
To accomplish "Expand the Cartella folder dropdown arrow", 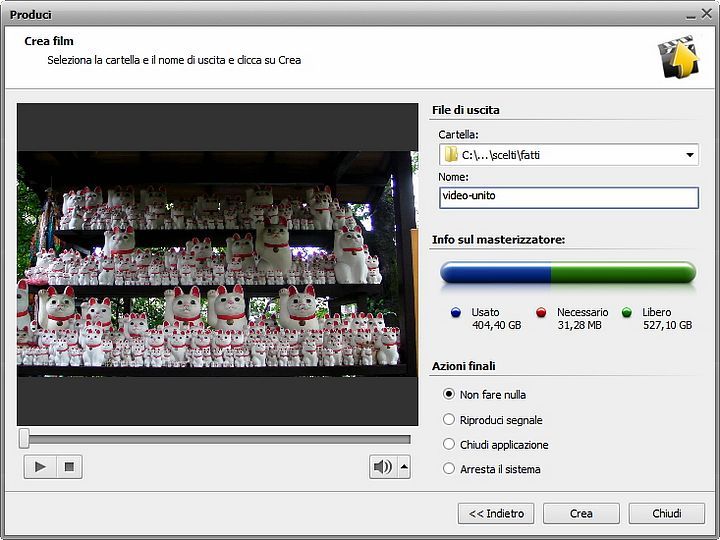I will tap(690, 155).
